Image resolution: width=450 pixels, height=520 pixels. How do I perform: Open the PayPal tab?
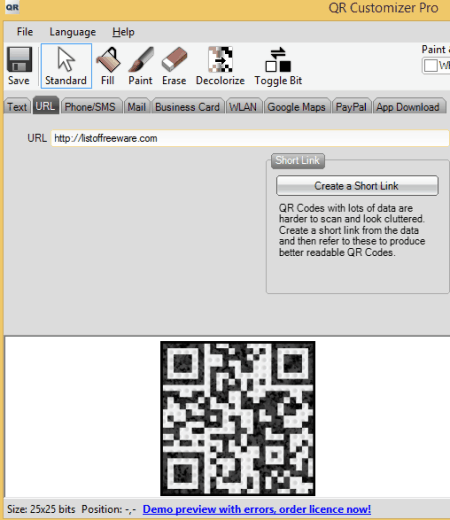351,107
